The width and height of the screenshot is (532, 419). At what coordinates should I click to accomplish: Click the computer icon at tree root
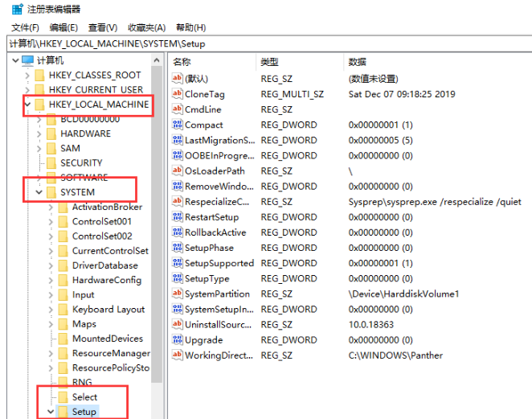(28, 60)
